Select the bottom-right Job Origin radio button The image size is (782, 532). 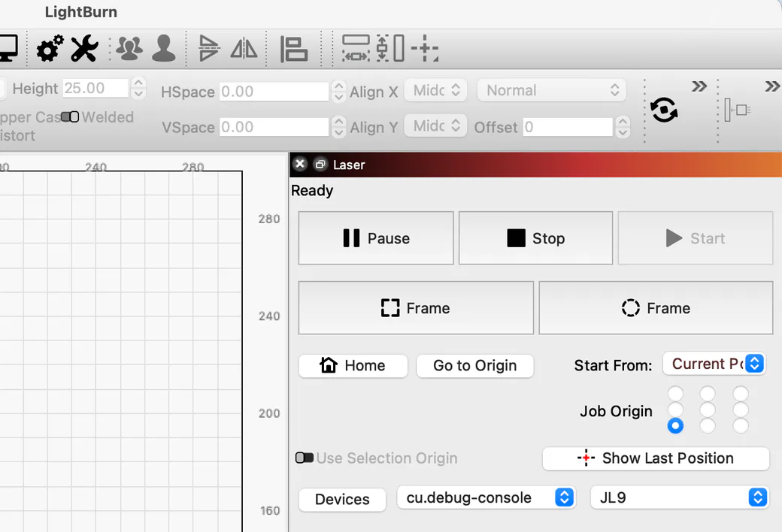click(741, 426)
